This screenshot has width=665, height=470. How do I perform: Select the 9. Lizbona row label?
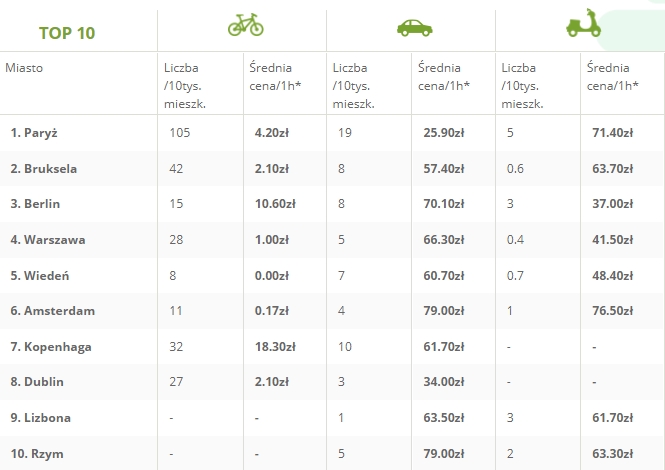40,417
